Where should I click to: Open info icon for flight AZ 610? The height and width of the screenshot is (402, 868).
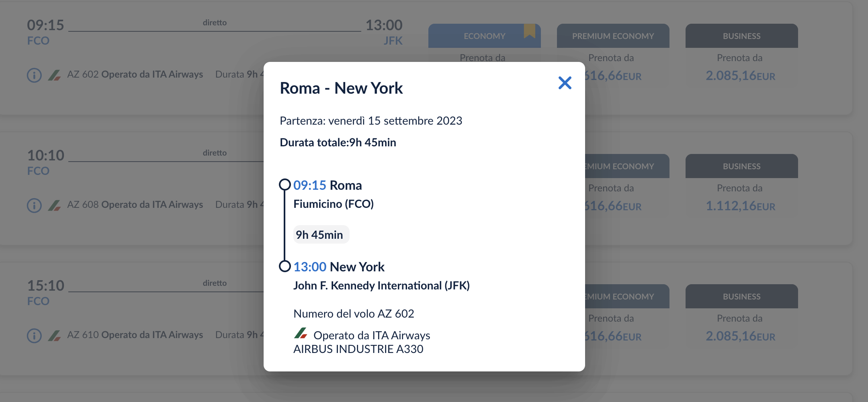pos(34,336)
